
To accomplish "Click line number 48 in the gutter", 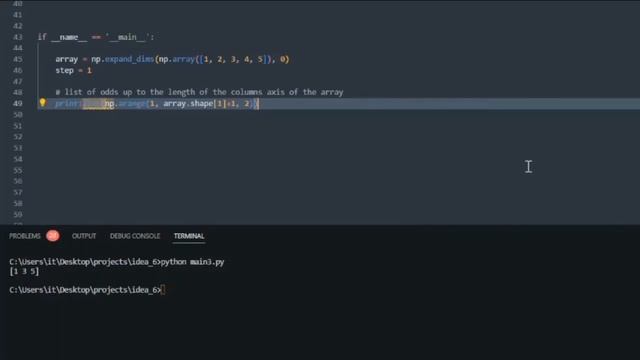I will (x=18, y=92).
